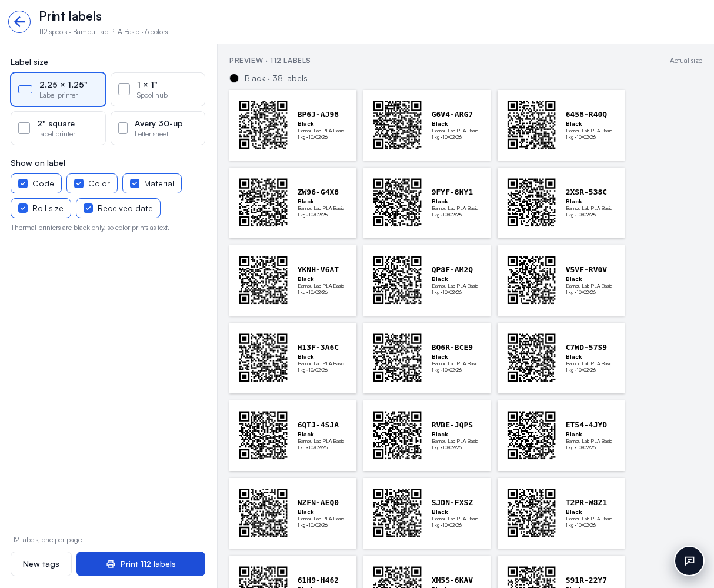Click the QR code for BQ6R-BCE9
714x588 pixels.
(398, 358)
